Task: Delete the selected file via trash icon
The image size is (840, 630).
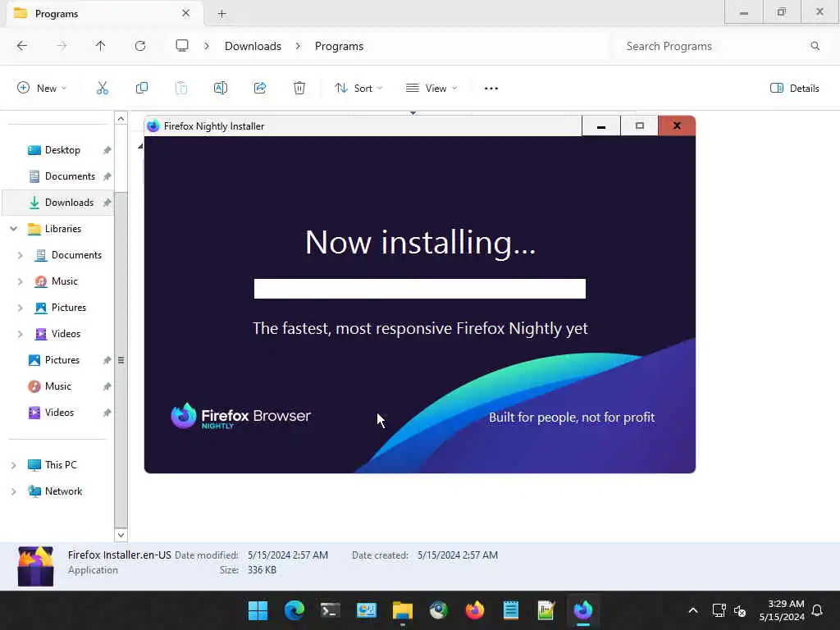Action: (299, 89)
